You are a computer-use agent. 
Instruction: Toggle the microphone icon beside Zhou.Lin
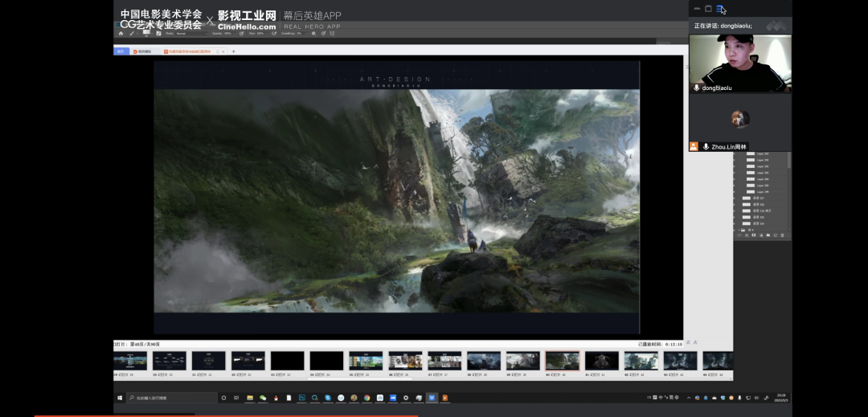(x=706, y=147)
